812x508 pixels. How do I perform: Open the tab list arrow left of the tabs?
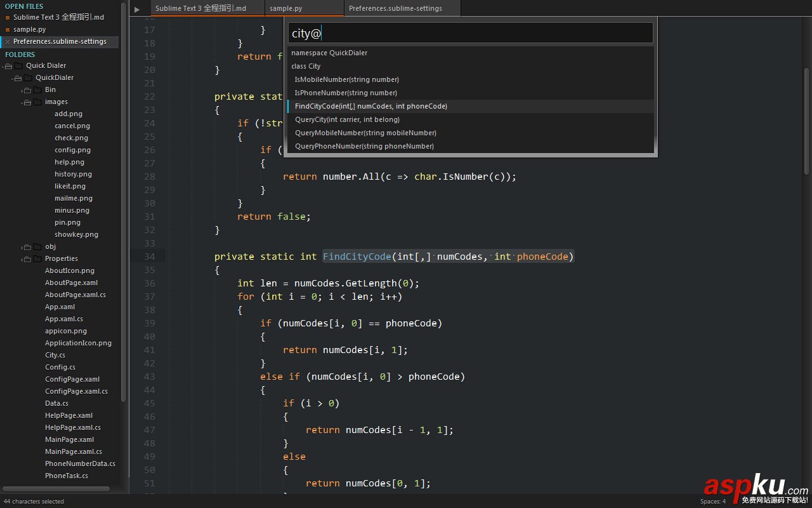click(x=136, y=9)
